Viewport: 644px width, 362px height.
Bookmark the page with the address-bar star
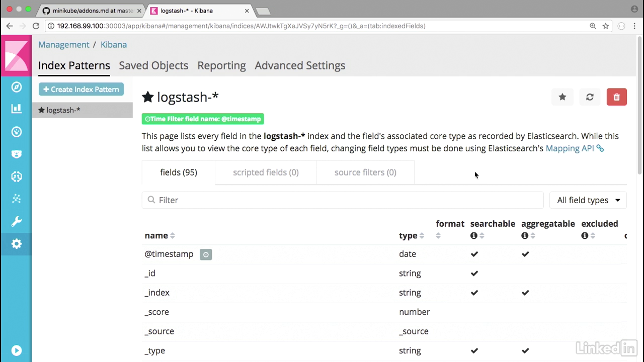[606, 26]
